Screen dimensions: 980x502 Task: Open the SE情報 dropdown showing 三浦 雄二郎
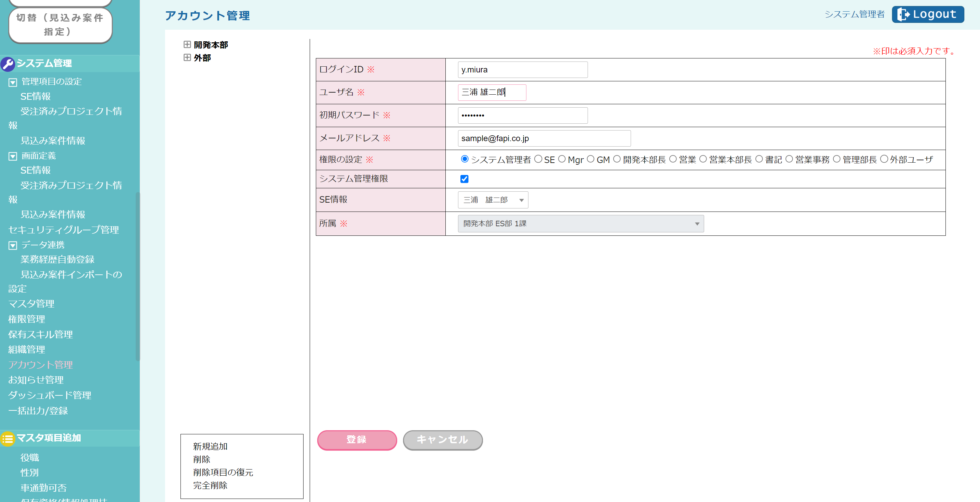(x=493, y=200)
